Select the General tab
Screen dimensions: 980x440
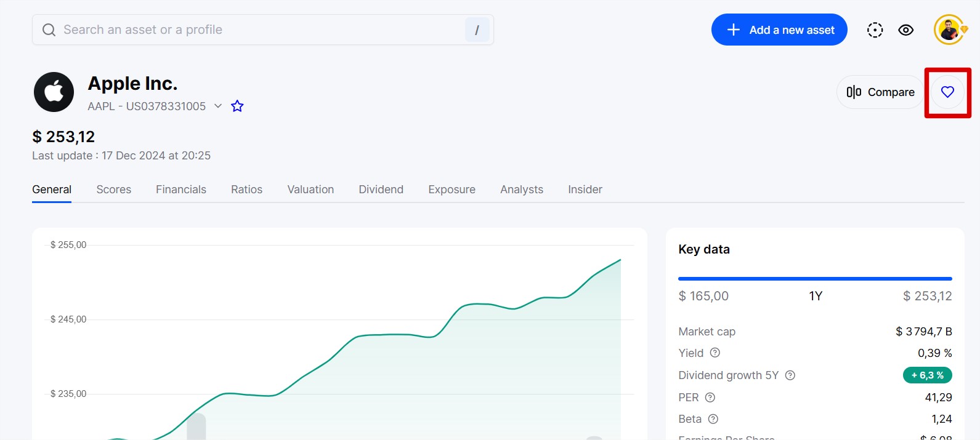click(x=52, y=190)
